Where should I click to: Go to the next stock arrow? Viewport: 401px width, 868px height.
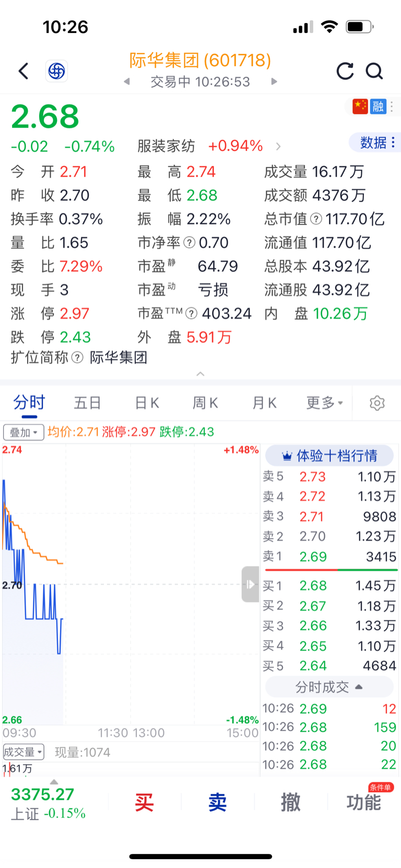[274, 82]
